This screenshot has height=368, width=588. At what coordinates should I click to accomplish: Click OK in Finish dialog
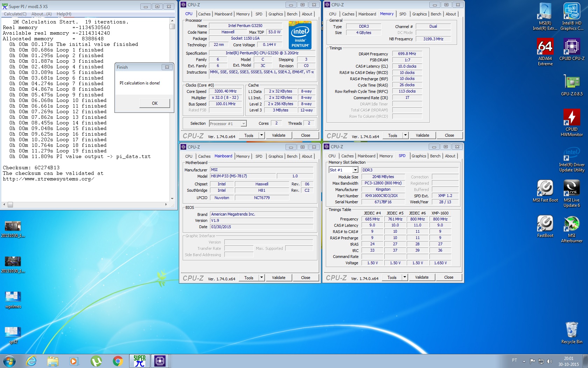[155, 103]
